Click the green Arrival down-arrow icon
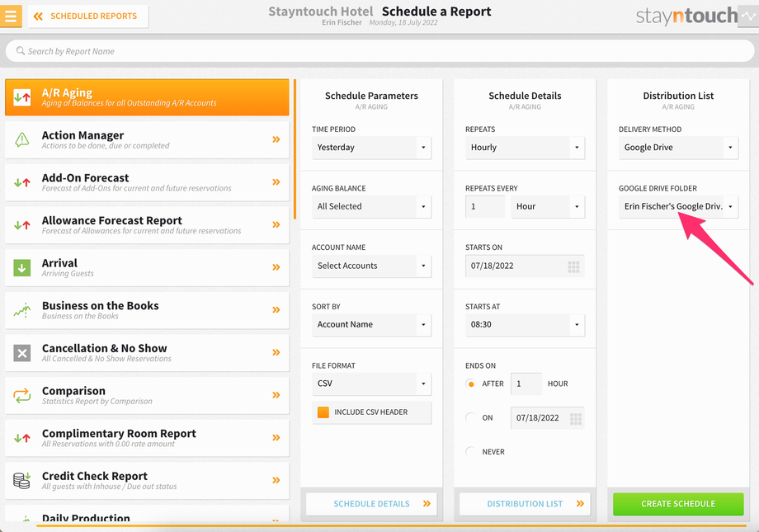The image size is (759, 532). (22, 267)
